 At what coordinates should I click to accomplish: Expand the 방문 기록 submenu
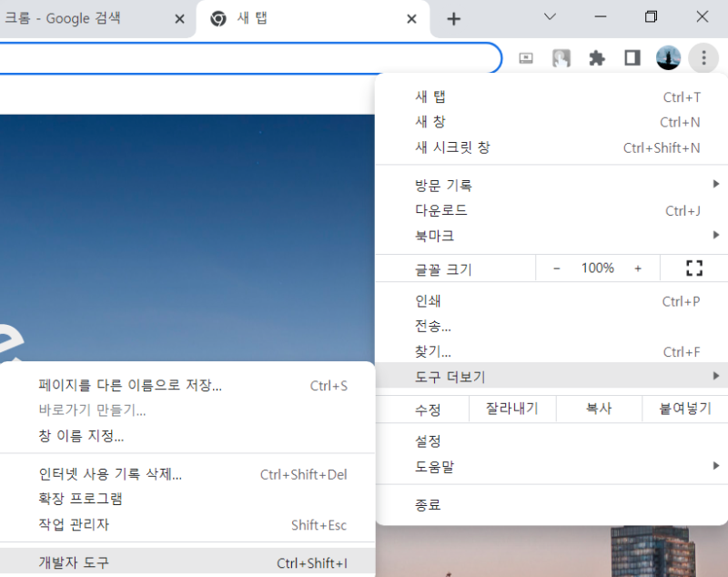(551, 185)
